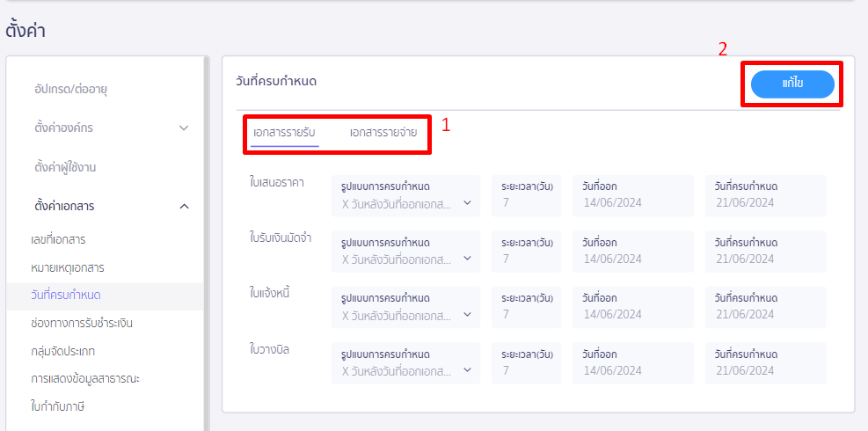This screenshot has width=868, height=431.
Task: Click วันที่ครบกำหนด date field for ใบรับเงินมัดจำ row
Action: [766, 252]
